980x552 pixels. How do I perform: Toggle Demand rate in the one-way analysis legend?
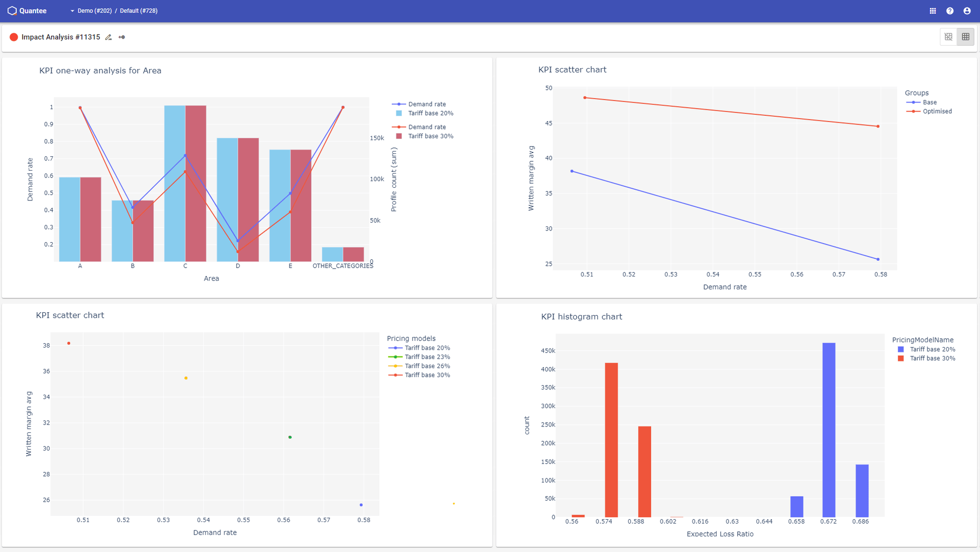[427, 104]
